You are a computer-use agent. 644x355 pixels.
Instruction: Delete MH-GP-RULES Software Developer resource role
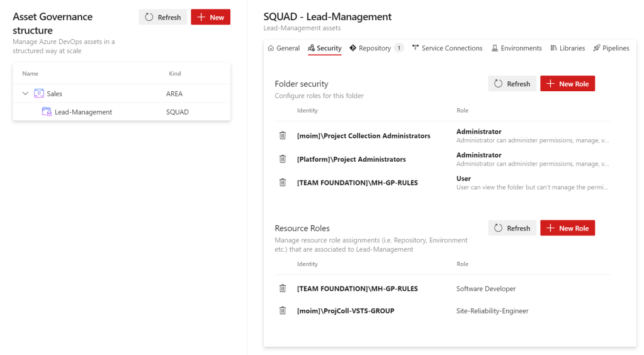283,288
